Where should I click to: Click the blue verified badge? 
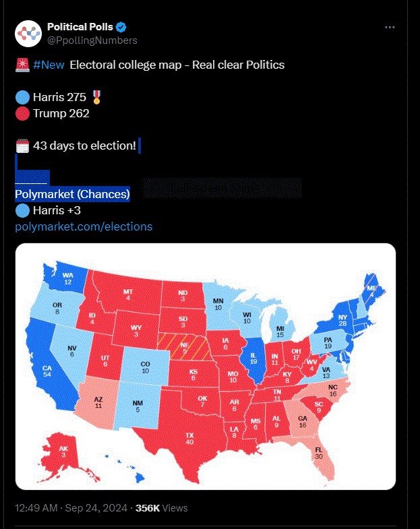(x=121, y=27)
